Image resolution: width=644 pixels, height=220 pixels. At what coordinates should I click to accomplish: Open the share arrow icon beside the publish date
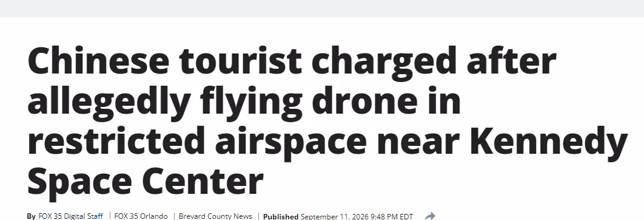click(429, 216)
